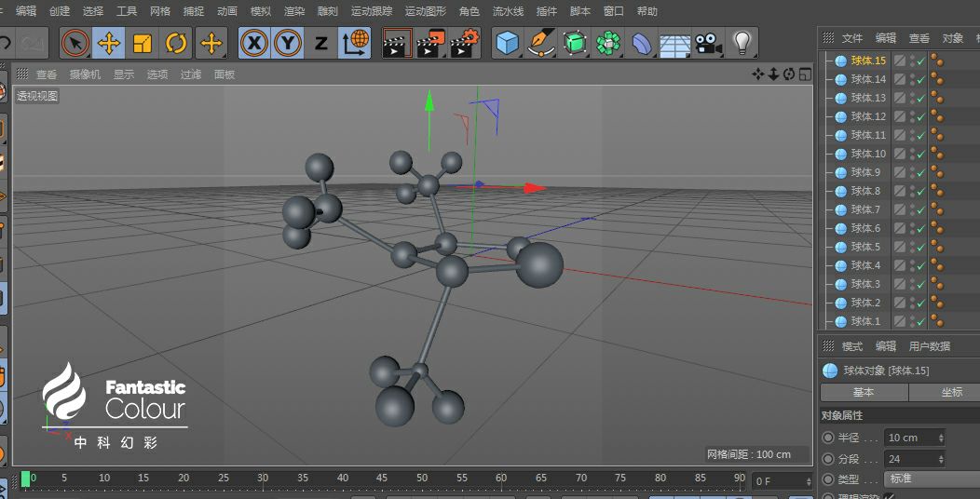Select 球体.7 in the object list
The width and height of the screenshot is (980, 499).
pos(864,209)
